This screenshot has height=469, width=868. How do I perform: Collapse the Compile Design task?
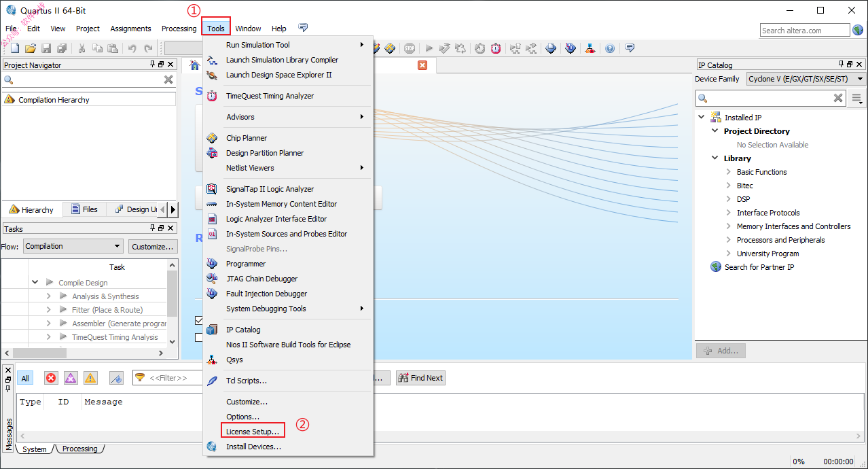click(35, 282)
